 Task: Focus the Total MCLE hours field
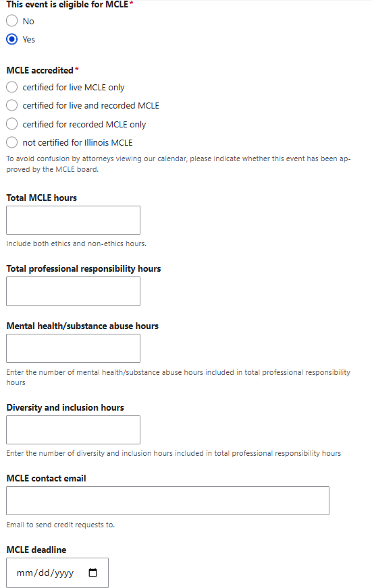[73, 220]
